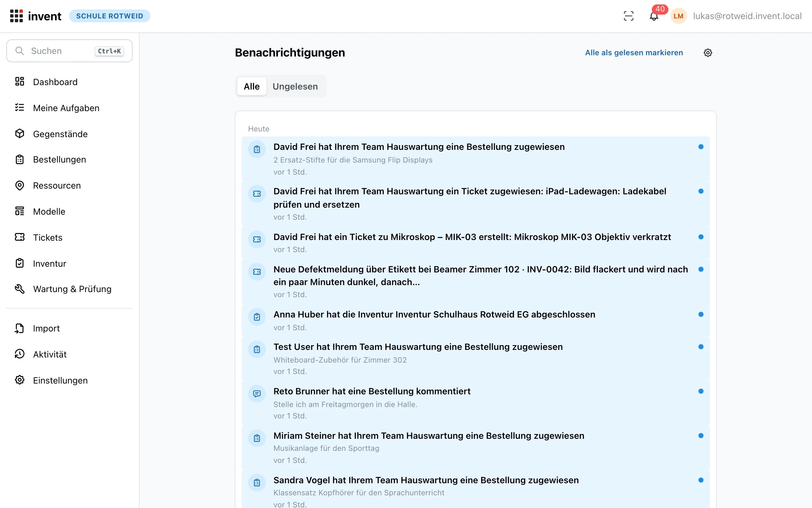Click unread dot on iPad-Ladewagen notification

pos(701,191)
